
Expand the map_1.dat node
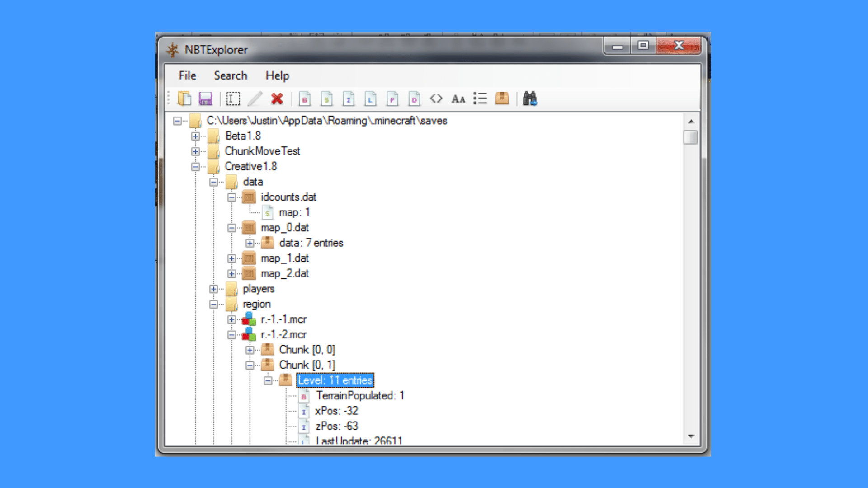[x=231, y=258]
